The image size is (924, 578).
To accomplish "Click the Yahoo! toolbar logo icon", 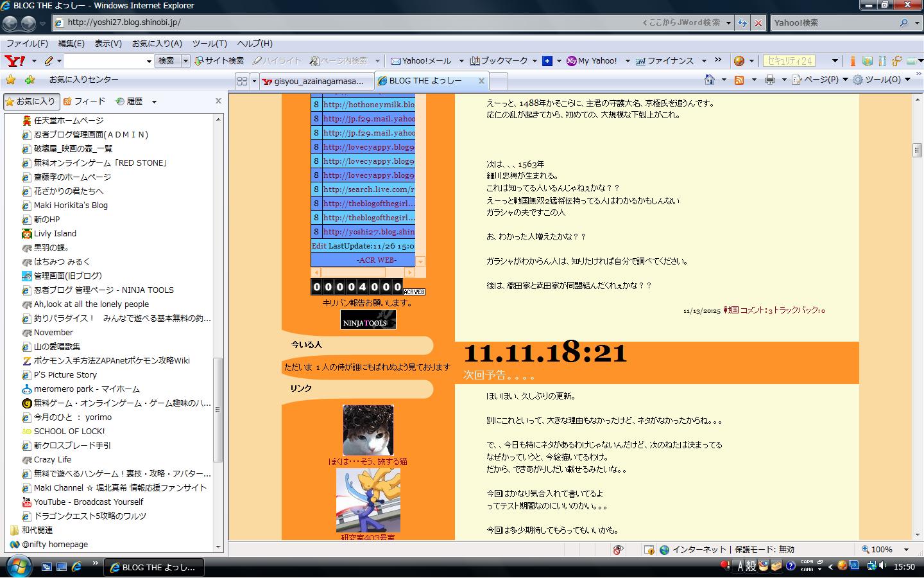I will 14,61.
